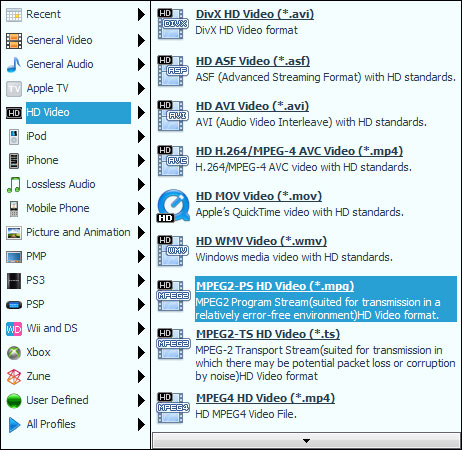
Task: Click the QuickTime HD MOV icon
Action: pos(173,206)
